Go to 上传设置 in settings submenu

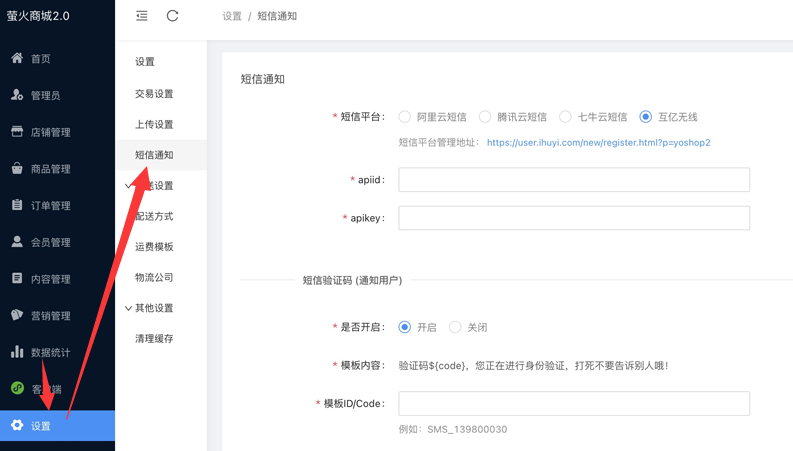point(154,125)
